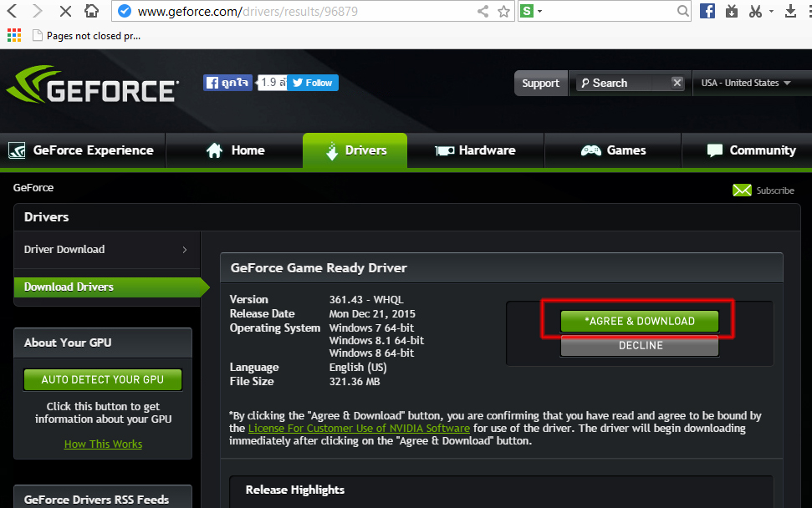Open 'Pages not closed pr...' bookmark
Viewport: 812px width, 508px height.
86,36
